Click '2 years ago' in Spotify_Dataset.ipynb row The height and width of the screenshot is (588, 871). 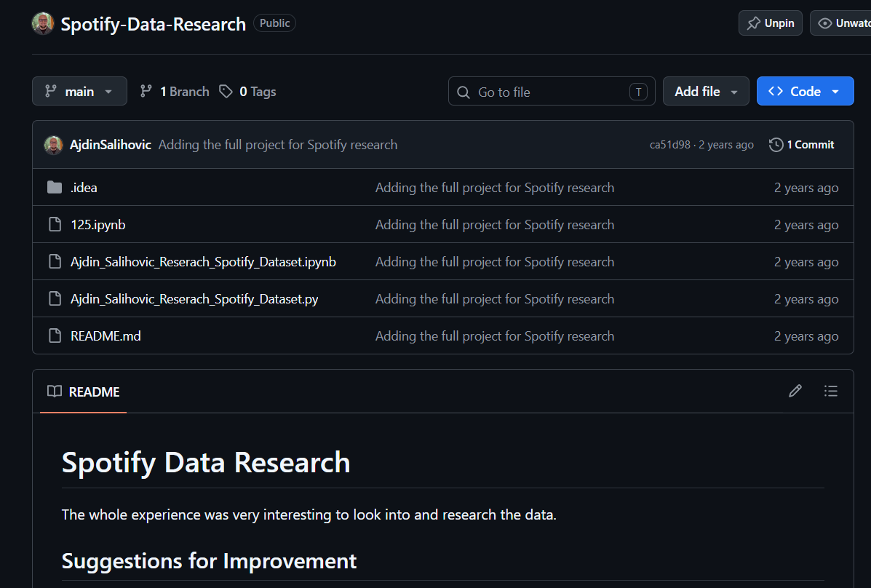pos(806,262)
